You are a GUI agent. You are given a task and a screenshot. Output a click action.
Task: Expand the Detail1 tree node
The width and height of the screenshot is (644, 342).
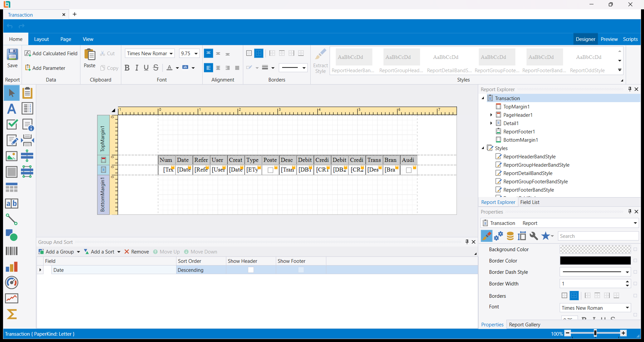(x=491, y=123)
